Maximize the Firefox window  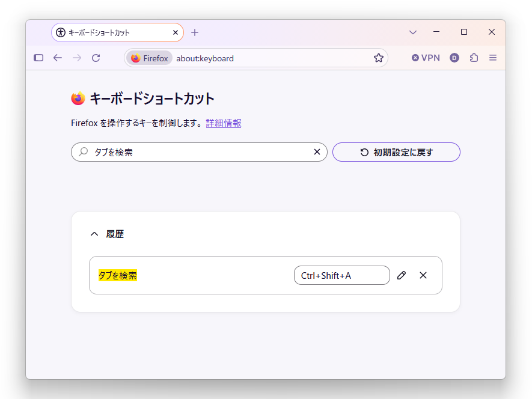[x=464, y=32]
